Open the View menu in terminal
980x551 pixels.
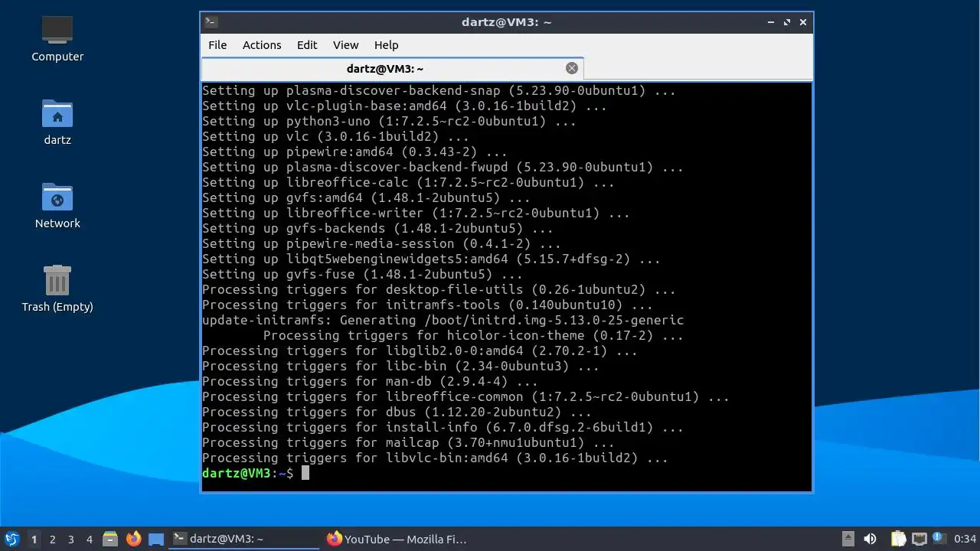click(x=345, y=45)
